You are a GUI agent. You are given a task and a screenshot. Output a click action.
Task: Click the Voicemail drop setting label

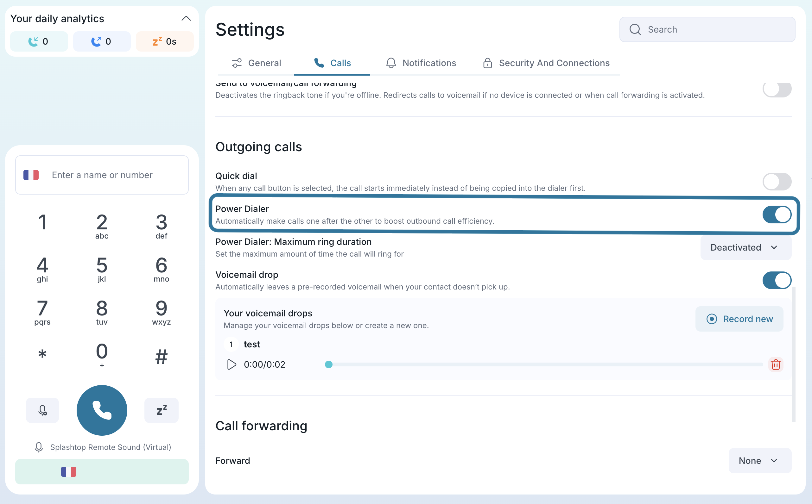click(x=247, y=275)
